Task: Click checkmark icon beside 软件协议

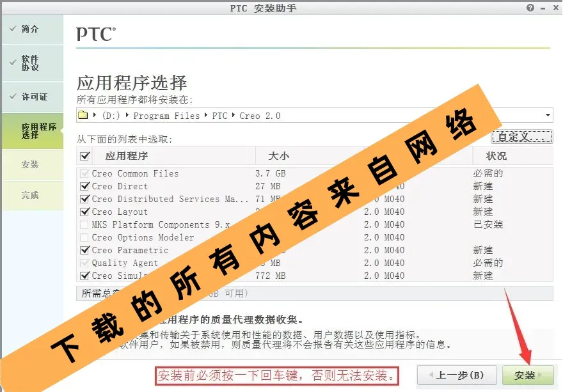Action: tap(13, 63)
